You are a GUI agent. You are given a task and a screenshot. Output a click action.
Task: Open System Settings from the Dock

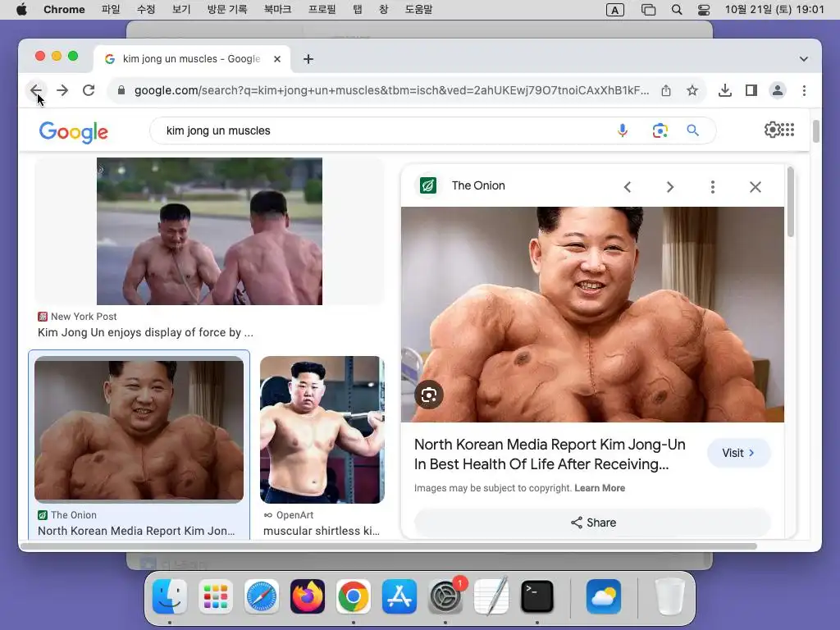coord(445,596)
